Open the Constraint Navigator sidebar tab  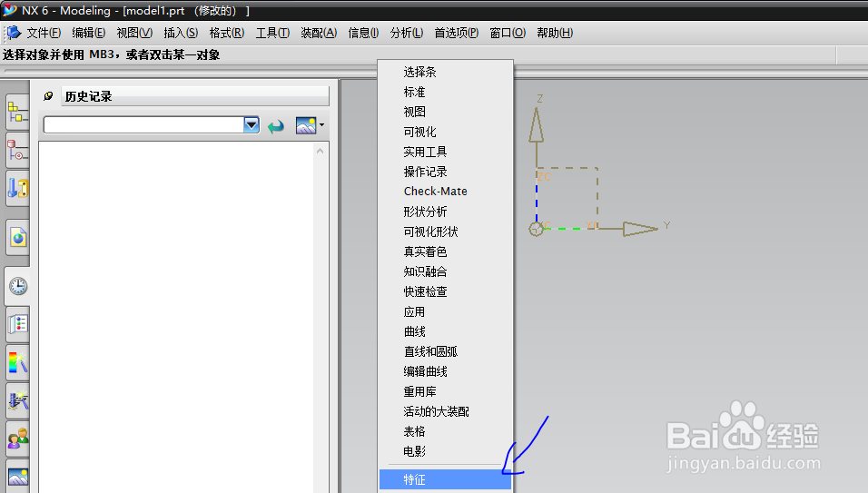(x=17, y=151)
